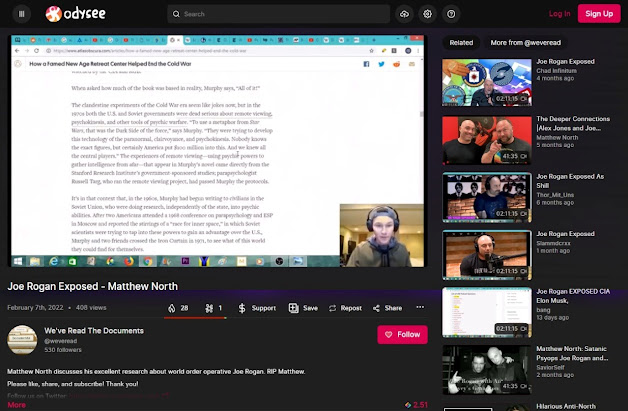Image resolution: width=628 pixels, height=411 pixels.
Task: Switch to More from @weveread tab
Action: coord(525,42)
